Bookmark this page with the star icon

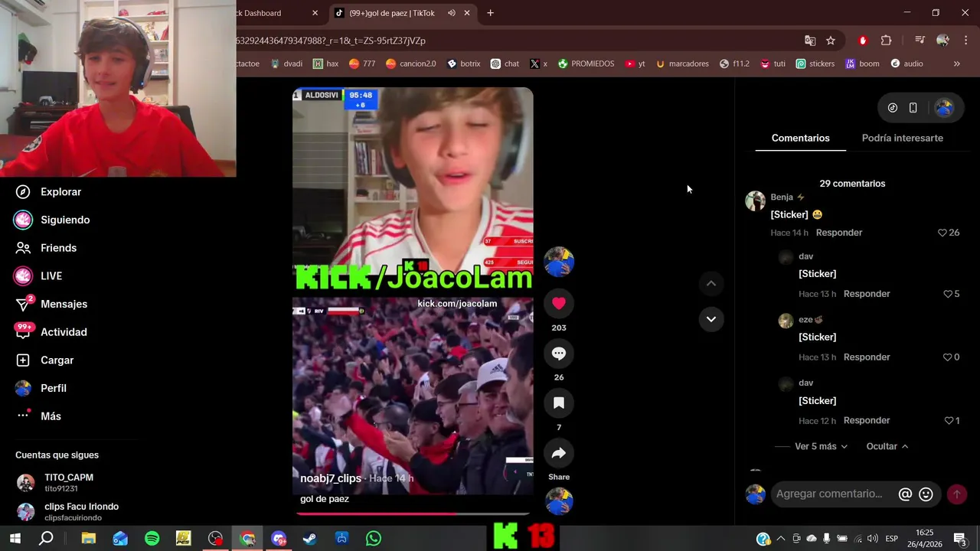(831, 41)
